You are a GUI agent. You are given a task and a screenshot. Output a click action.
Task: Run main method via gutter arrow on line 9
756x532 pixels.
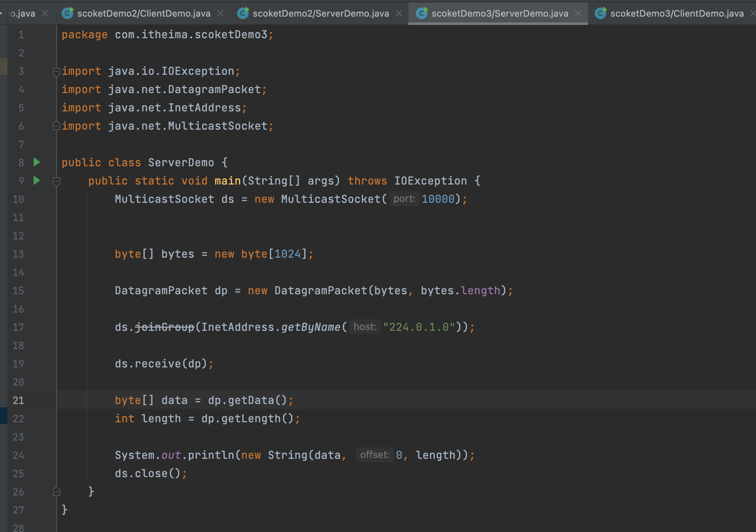point(37,180)
